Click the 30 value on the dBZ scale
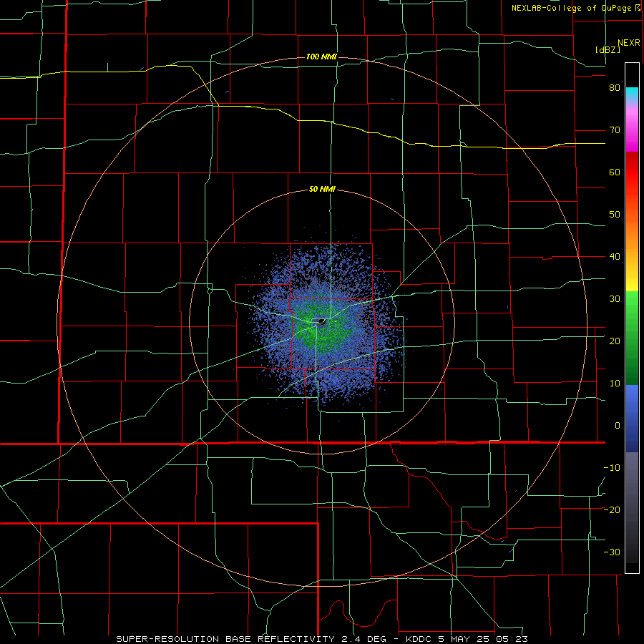Viewport: 644px width, 644px height. click(615, 299)
